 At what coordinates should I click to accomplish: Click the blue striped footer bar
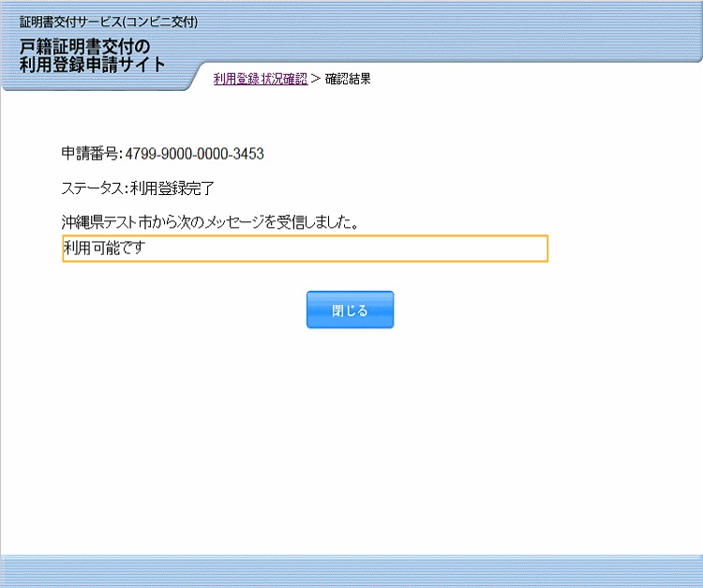click(x=351, y=570)
